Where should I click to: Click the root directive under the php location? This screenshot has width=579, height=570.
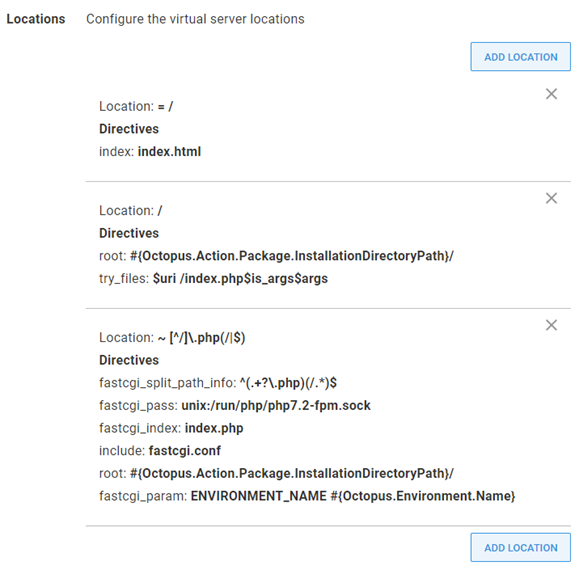(276, 473)
